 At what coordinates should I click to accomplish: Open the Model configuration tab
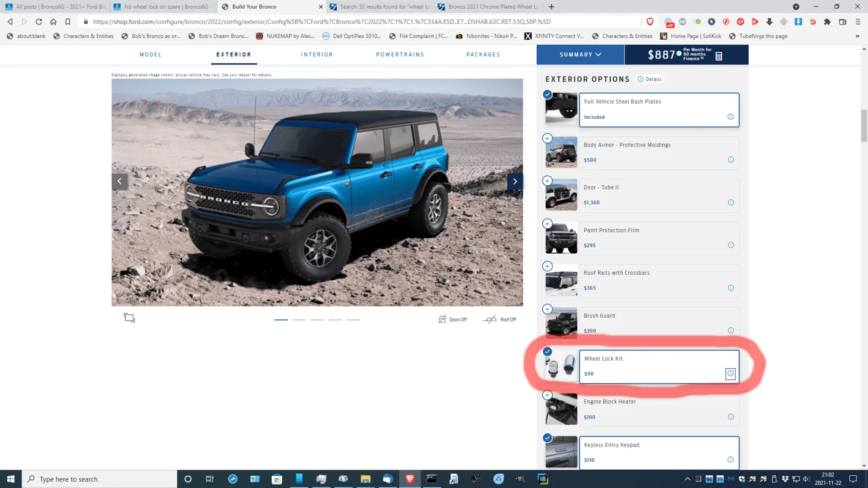click(x=151, y=54)
